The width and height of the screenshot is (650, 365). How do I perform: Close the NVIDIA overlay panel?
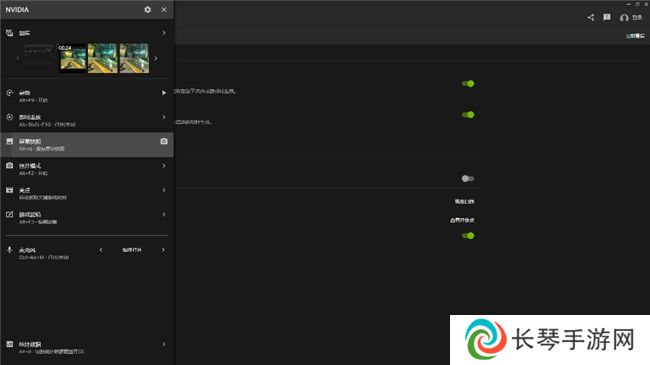click(164, 10)
